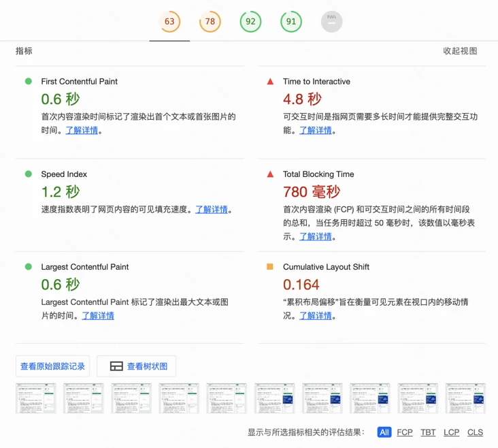Open 了解详情 link under Largest Contentful Paint
This screenshot has width=498, height=448.
(98, 316)
